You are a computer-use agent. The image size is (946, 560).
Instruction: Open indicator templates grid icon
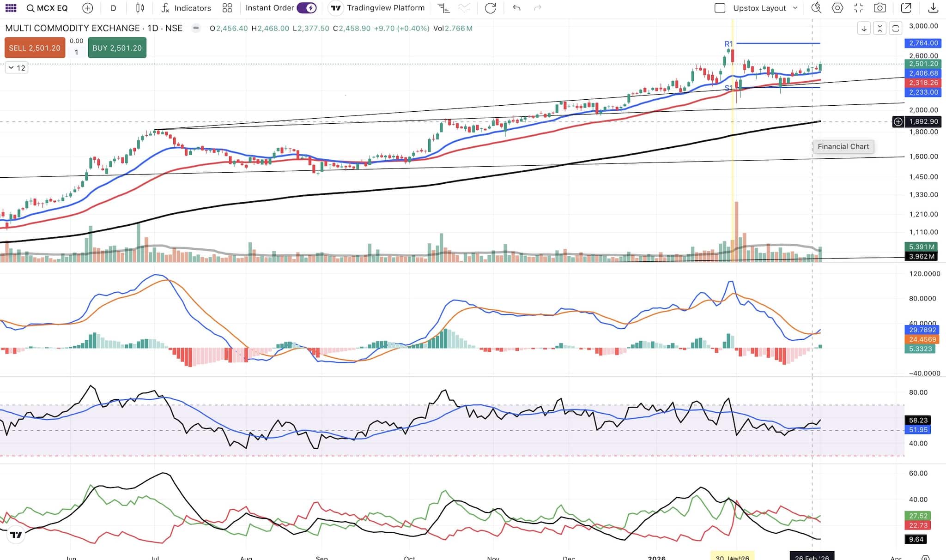[227, 8]
